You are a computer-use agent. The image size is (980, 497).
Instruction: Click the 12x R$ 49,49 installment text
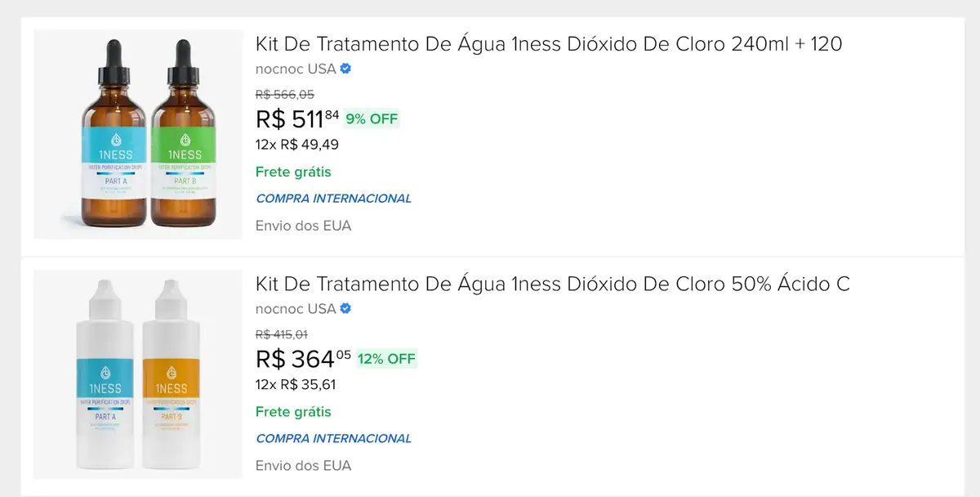296,145
